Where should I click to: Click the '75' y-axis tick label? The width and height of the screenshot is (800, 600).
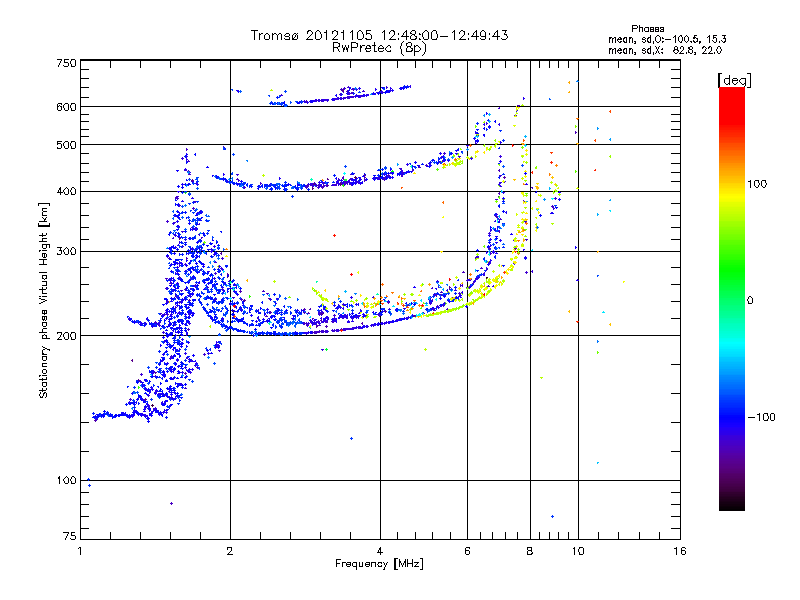tap(70, 536)
